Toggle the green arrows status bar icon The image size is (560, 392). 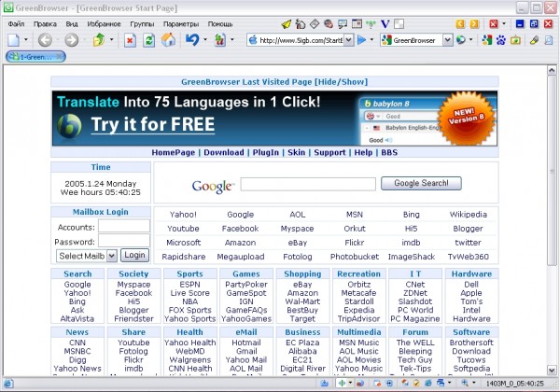click(342, 383)
